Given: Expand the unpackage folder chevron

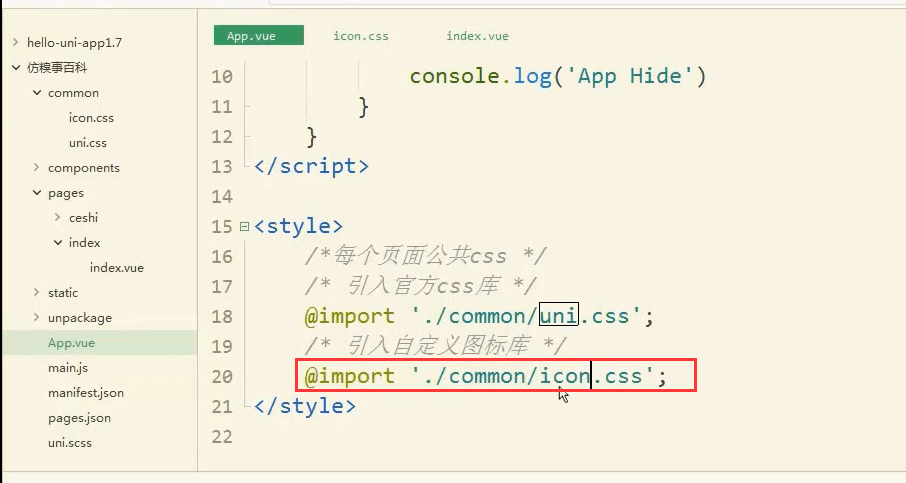Looking at the screenshot, I should (36, 317).
